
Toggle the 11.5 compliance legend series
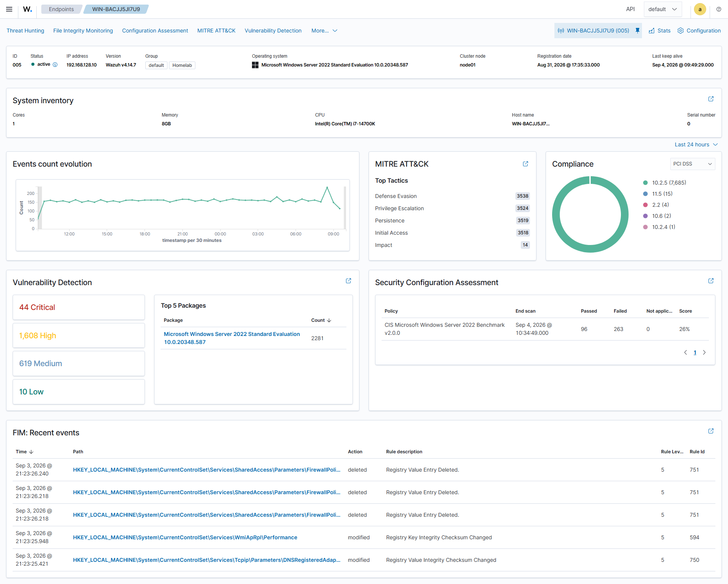[x=658, y=194]
